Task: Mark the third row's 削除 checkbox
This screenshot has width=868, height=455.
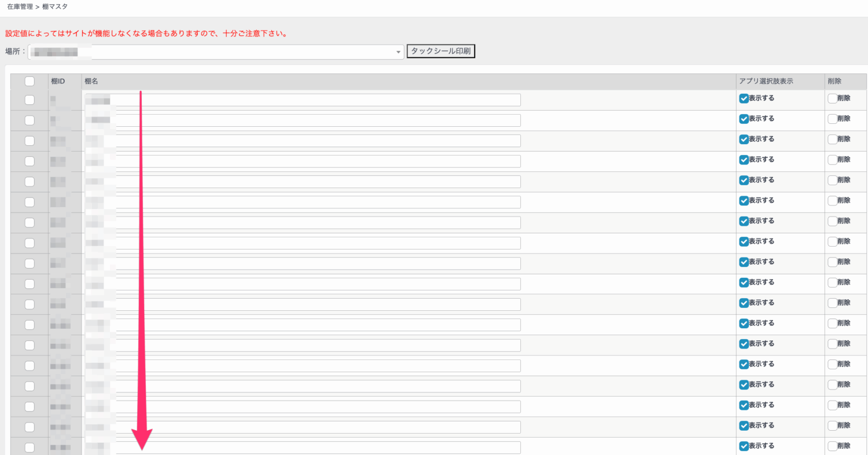Action: tap(832, 140)
